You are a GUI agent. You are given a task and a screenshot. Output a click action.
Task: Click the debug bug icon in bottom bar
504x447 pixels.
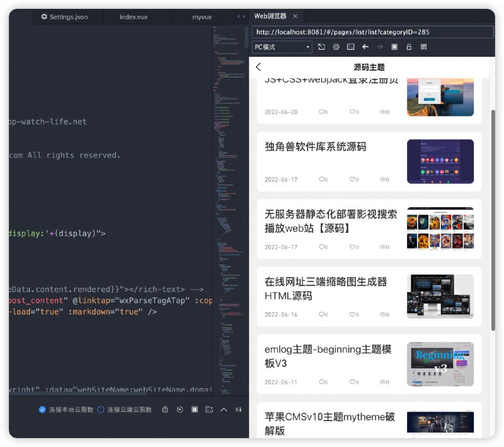click(x=165, y=410)
